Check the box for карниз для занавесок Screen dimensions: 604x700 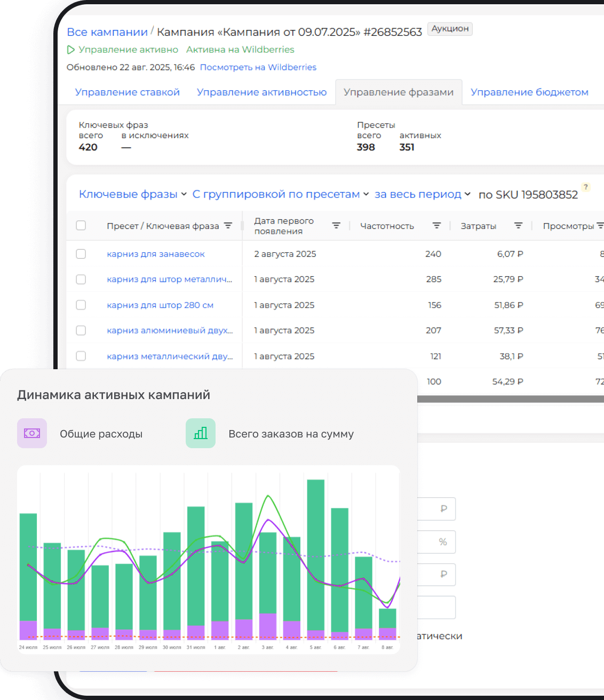click(x=81, y=254)
